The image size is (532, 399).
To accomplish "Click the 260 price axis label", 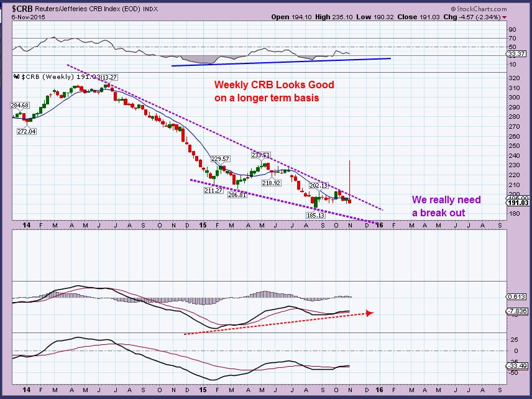I will point(515,136).
